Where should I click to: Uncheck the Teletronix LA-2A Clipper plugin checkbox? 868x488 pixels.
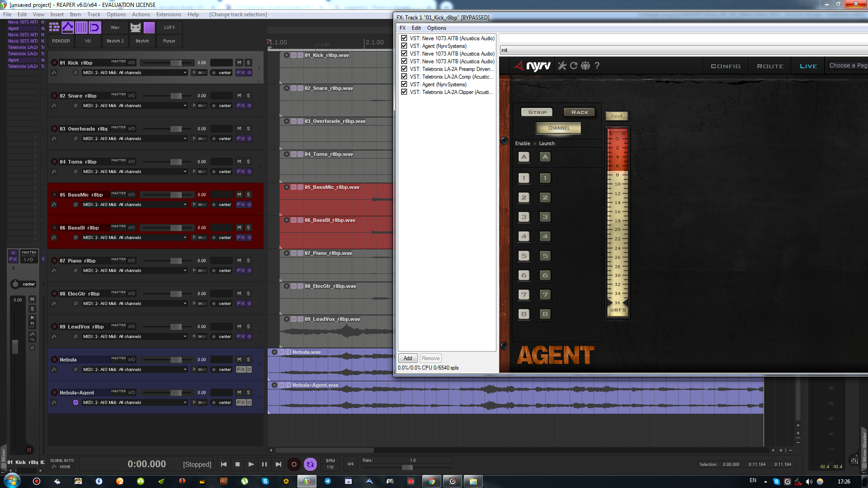[404, 92]
